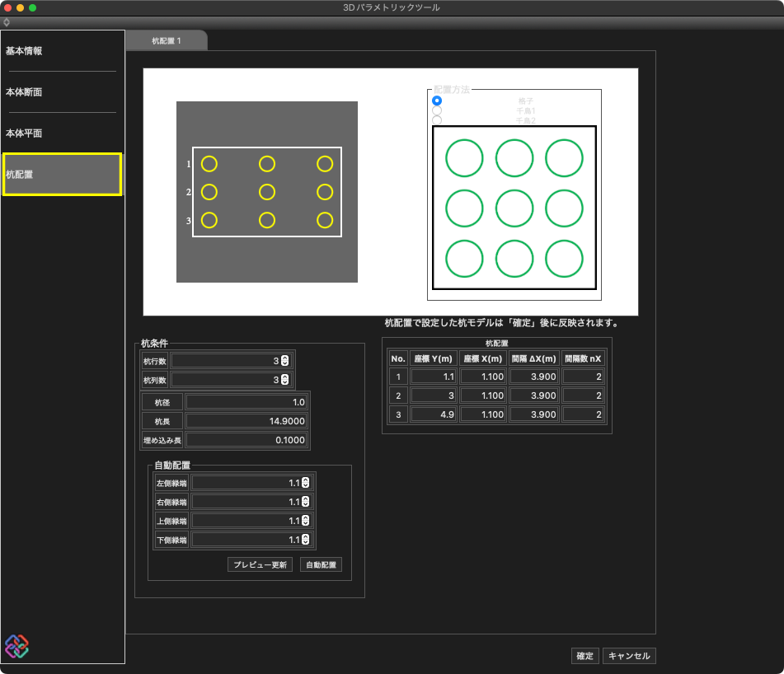Adjust the 右側縁端 stepper
The width and height of the screenshot is (784, 674).
(x=305, y=502)
